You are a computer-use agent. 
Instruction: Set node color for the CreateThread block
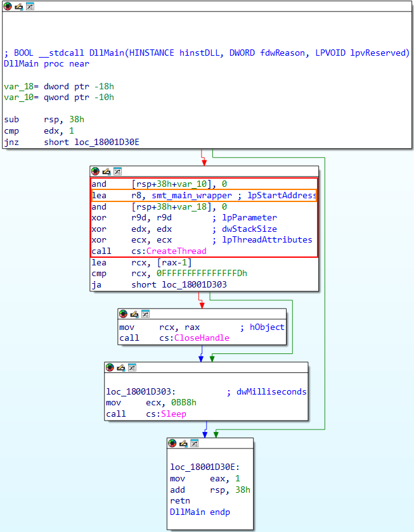tap(95, 171)
